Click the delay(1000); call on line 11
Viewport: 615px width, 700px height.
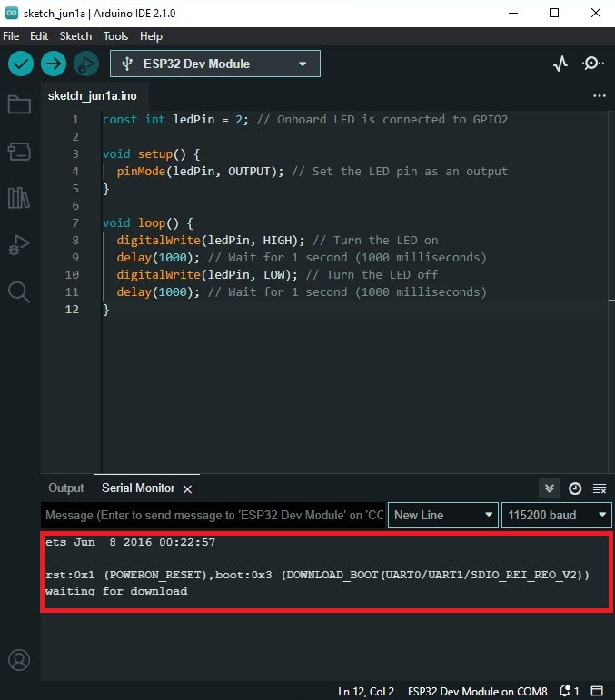coord(158,292)
